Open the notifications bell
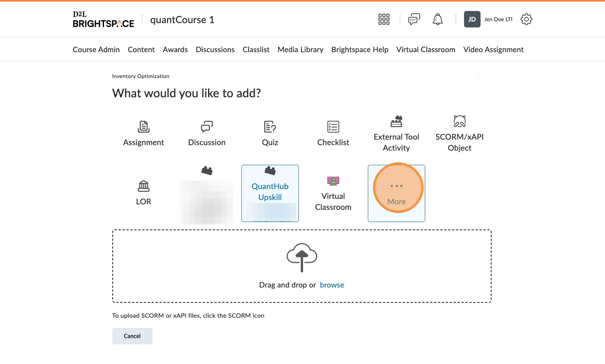 tap(437, 19)
